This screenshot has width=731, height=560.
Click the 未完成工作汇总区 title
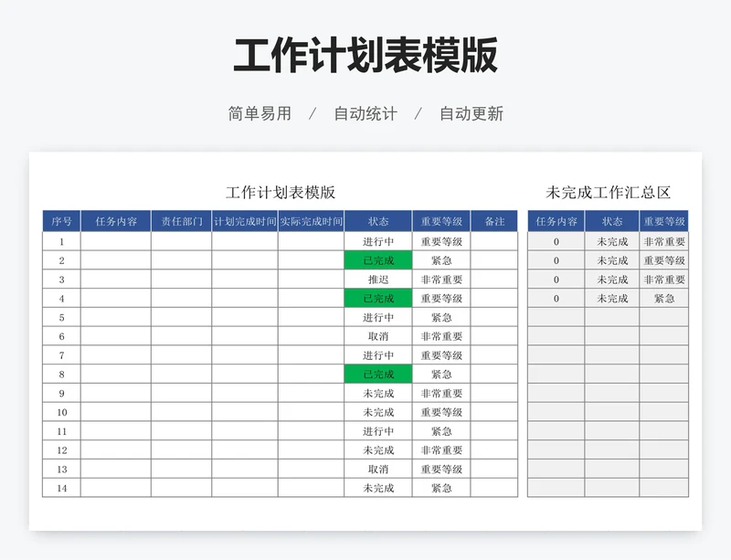(x=608, y=193)
